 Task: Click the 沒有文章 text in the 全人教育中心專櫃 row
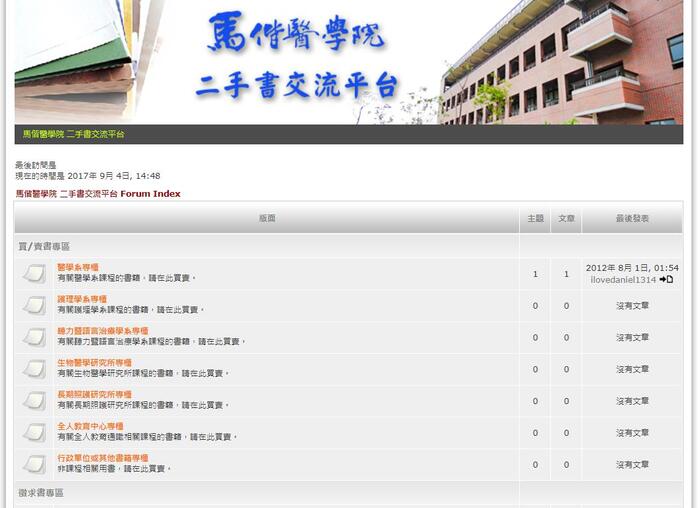(x=632, y=433)
